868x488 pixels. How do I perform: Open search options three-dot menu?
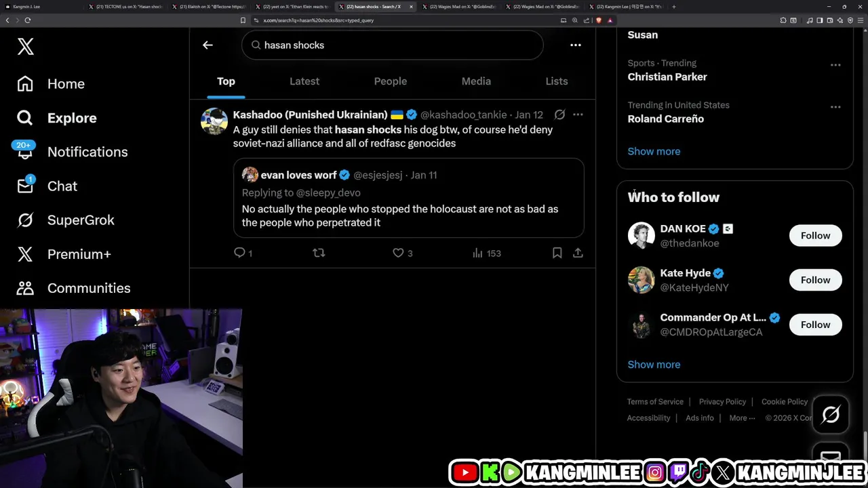576,45
